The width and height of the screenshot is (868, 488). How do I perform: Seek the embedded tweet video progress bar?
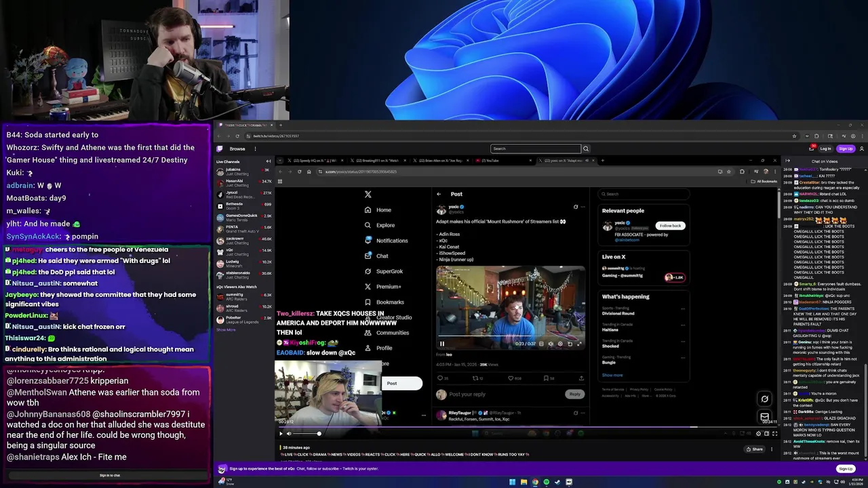pos(511,335)
